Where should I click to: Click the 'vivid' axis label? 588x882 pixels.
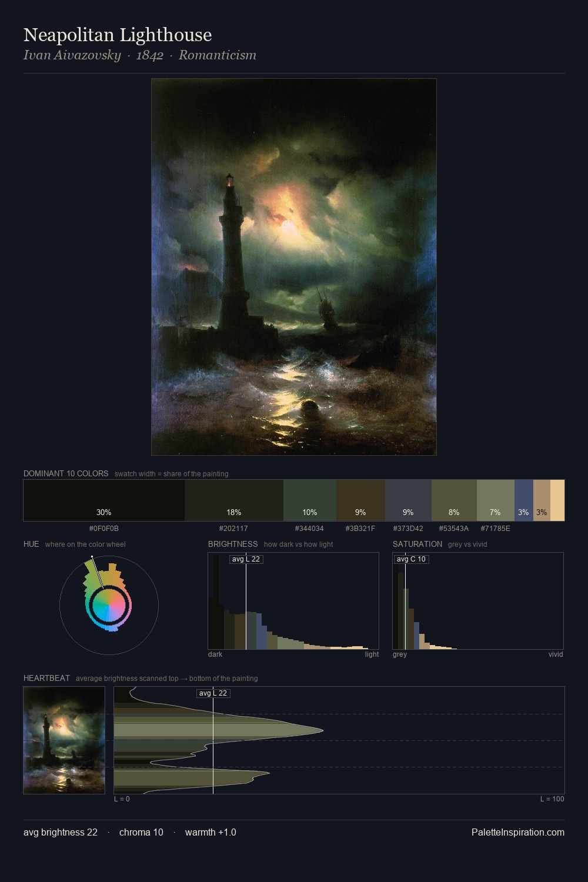556,654
